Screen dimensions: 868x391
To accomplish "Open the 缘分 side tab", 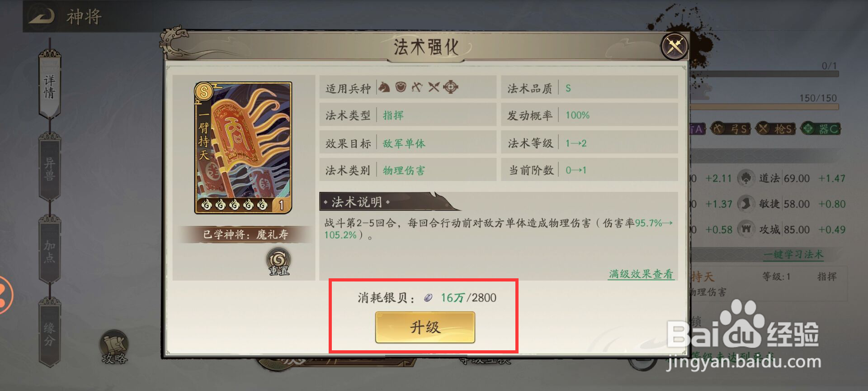I will point(49,333).
